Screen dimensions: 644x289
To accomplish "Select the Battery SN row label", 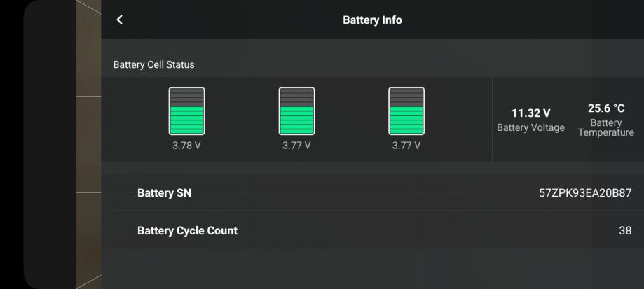I will [164, 193].
